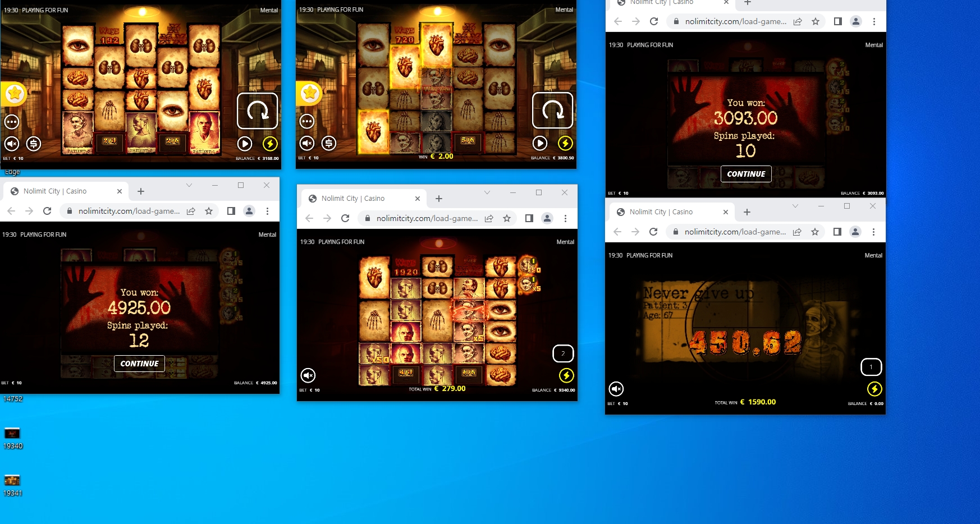Select the Nolimit City tab above the 279.00 game

364,199
